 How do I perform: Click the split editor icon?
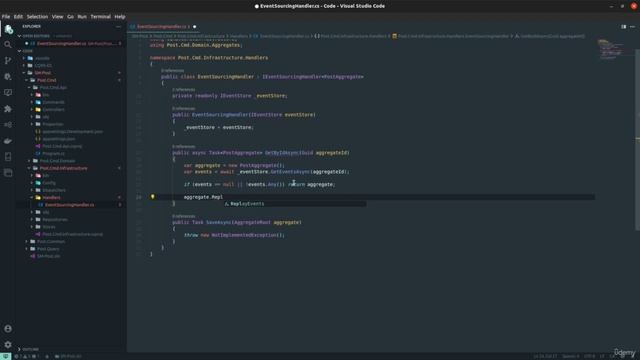point(623,27)
